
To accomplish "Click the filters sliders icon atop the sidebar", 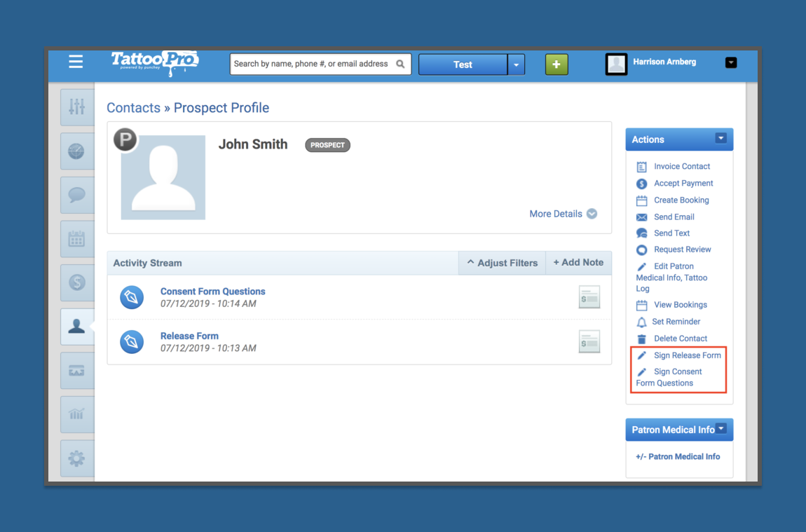I will pyautogui.click(x=77, y=107).
